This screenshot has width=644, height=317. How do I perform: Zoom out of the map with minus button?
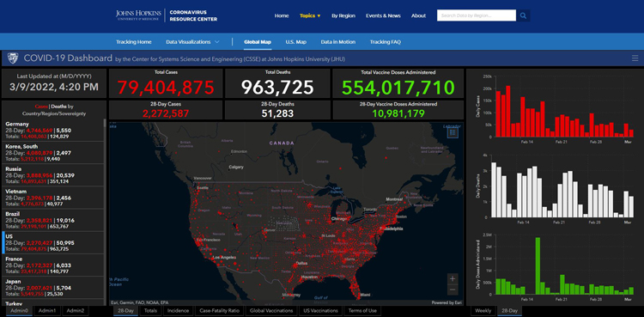pos(453,290)
